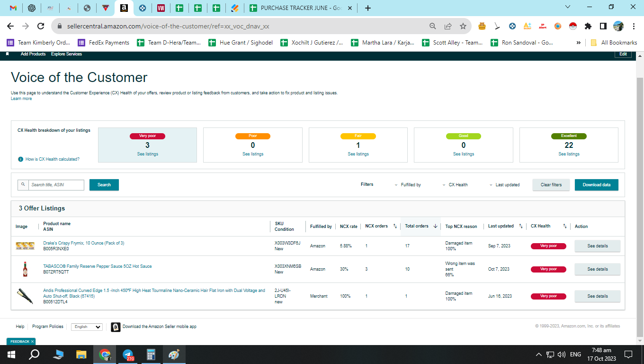This screenshot has height=364, width=644.
Task: Open the Explore Services menu item
Action: pos(66,54)
